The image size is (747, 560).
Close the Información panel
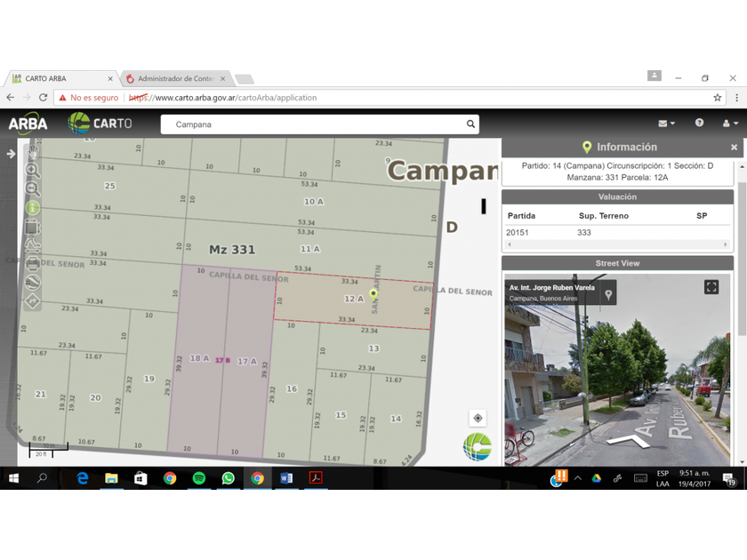734,148
